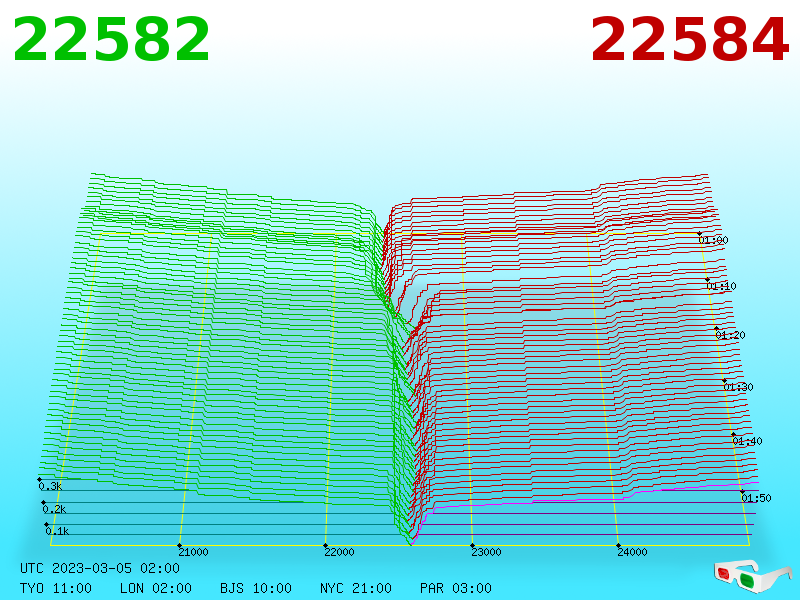Click the 24000 price axis label
Image resolution: width=800 pixels, height=600 pixels.
coord(632,552)
